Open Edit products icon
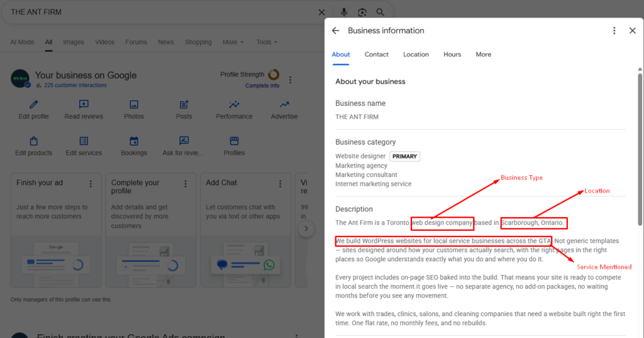Screen dimensions: 644x338 (34, 141)
